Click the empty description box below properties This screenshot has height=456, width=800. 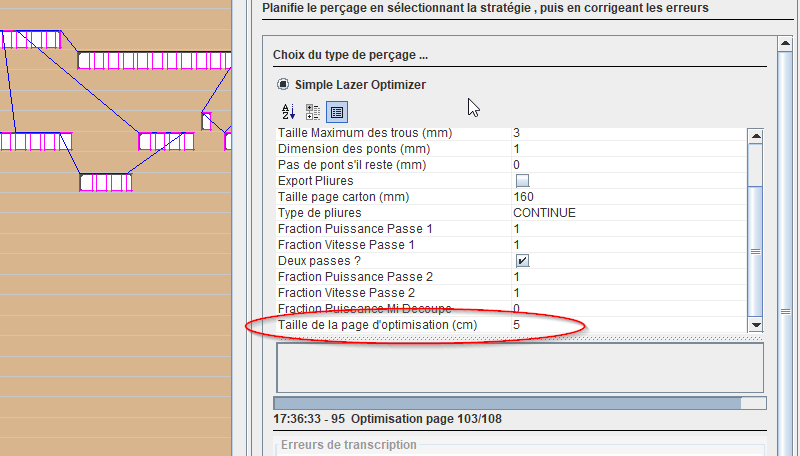(x=520, y=367)
